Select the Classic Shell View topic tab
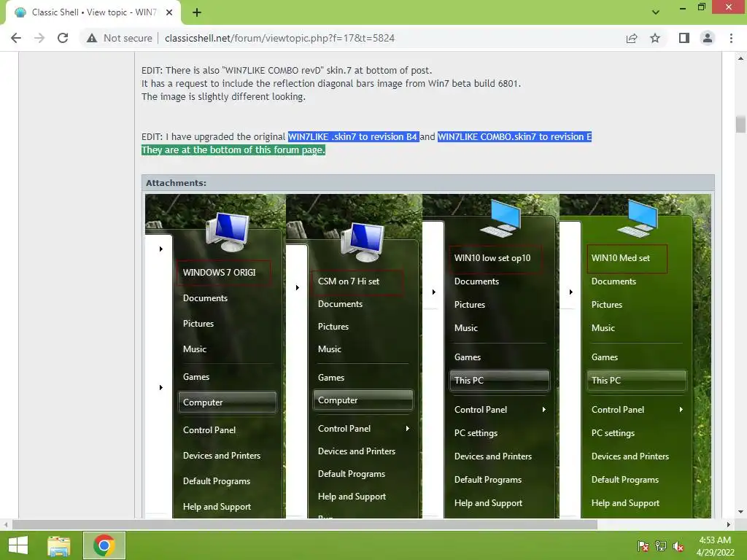747x560 pixels. click(x=93, y=12)
